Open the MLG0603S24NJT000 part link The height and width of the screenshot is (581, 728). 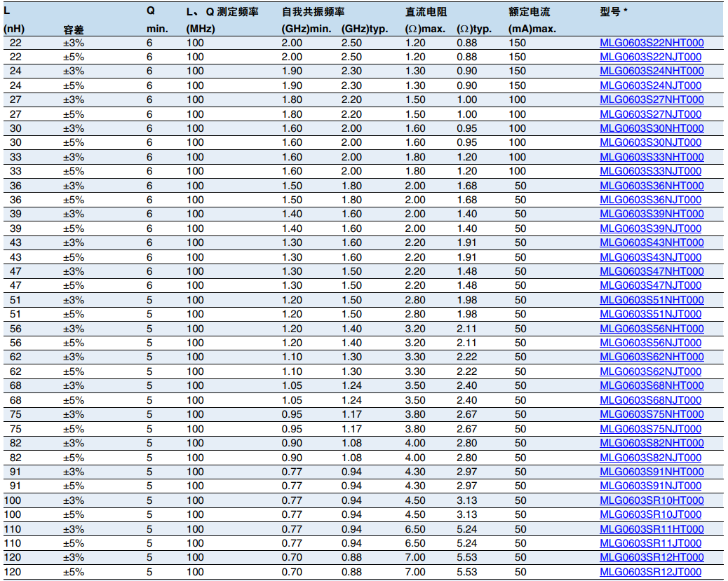click(650, 86)
